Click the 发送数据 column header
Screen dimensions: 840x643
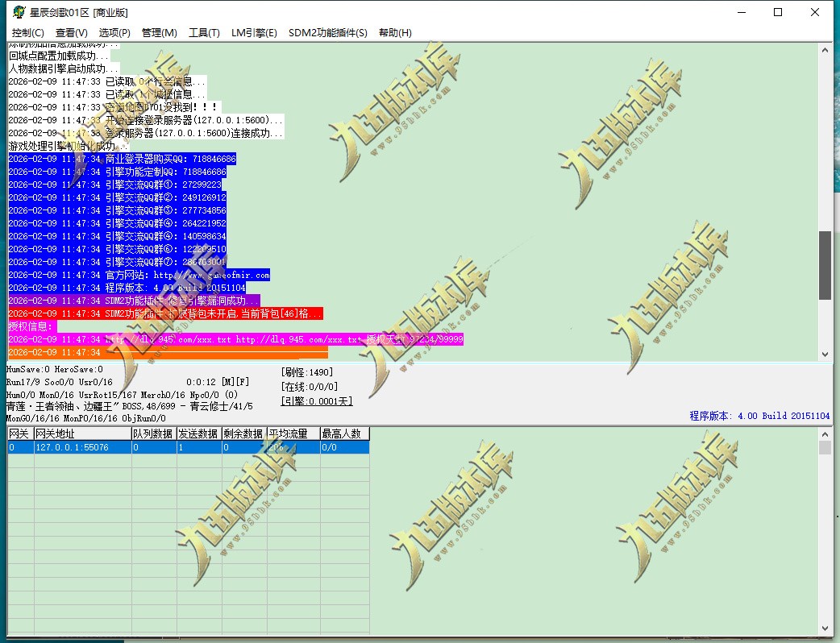coord(199,434)
